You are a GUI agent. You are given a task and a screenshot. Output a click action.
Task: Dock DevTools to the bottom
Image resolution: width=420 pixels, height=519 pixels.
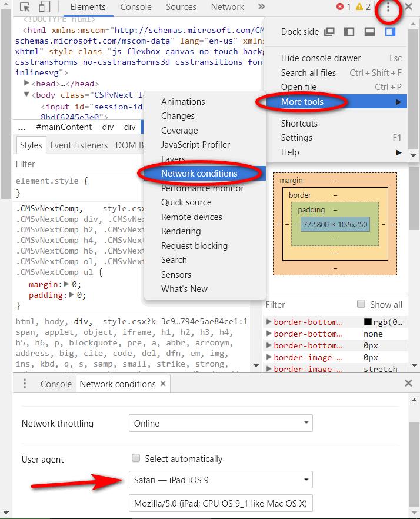pos(369,32)
